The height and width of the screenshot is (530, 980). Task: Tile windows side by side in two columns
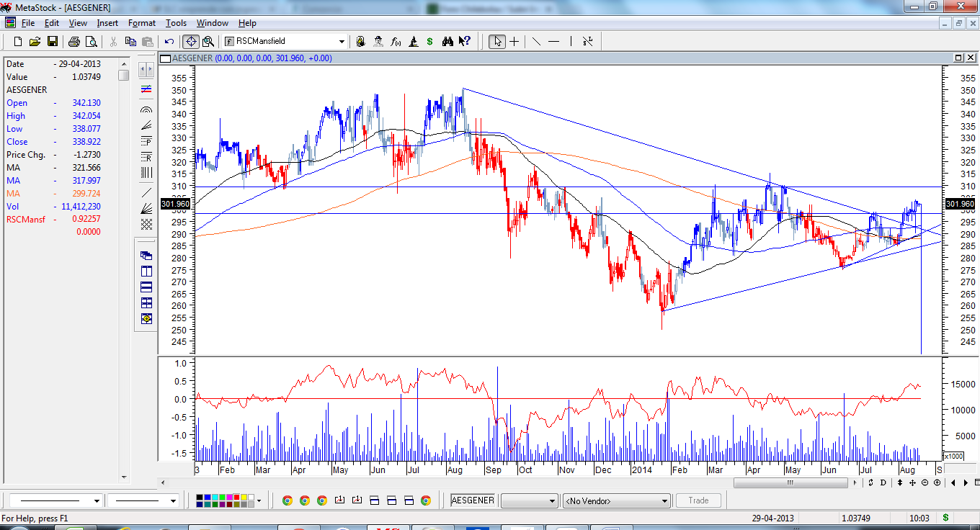[x=146, y=271]
